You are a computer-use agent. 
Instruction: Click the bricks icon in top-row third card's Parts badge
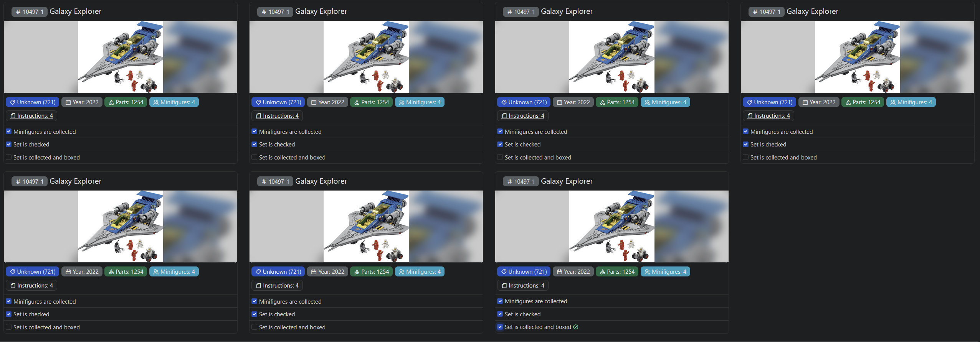coord(603,102)
